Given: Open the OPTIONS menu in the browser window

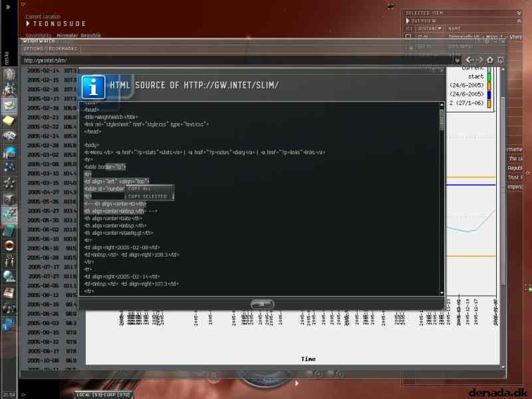Looking at the screenshot, I should click(x=33, y=49).
